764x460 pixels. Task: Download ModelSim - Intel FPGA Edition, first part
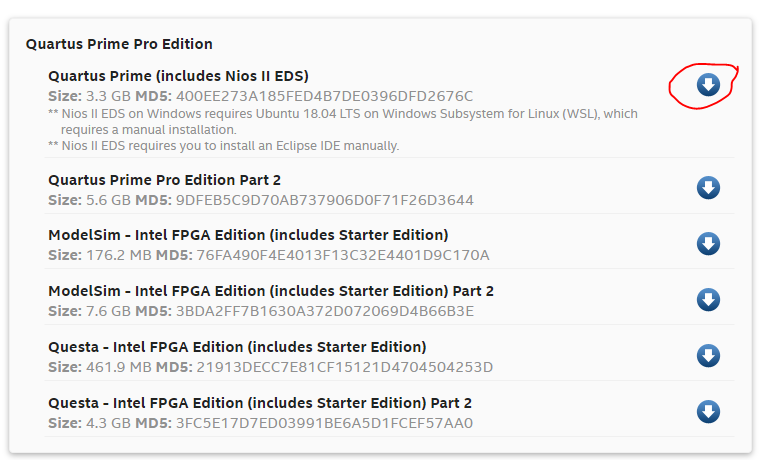point(708,243)
